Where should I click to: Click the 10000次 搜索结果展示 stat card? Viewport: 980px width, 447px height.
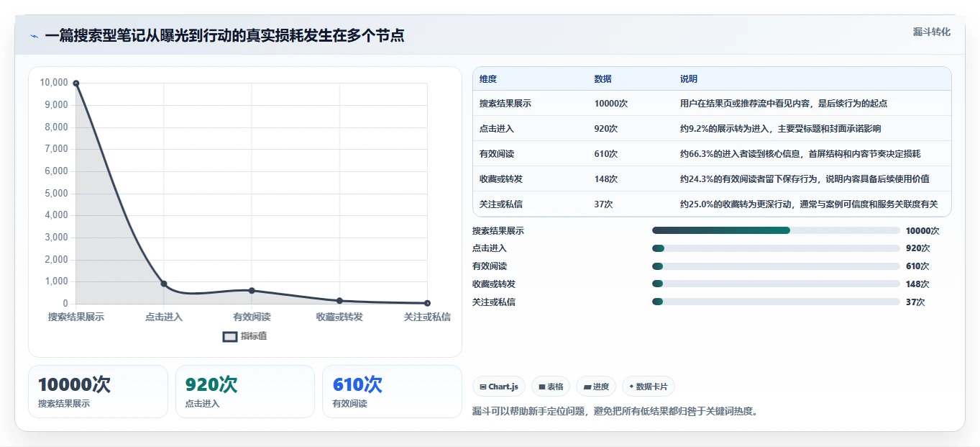[98, 392]
